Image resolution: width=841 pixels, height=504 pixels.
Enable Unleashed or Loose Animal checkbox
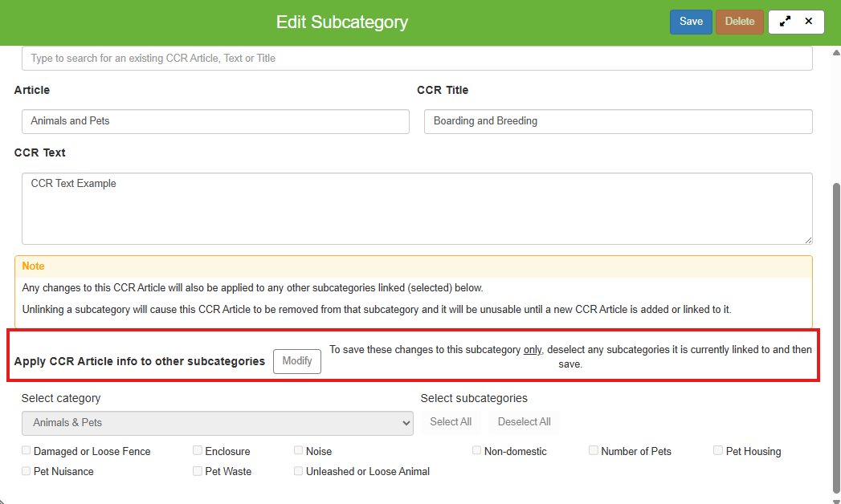(x=299, y=471)
